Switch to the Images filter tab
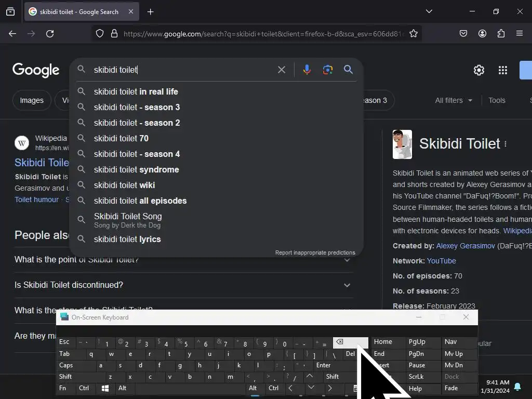This screenshot has width=532, height=399. pos(32,100)
